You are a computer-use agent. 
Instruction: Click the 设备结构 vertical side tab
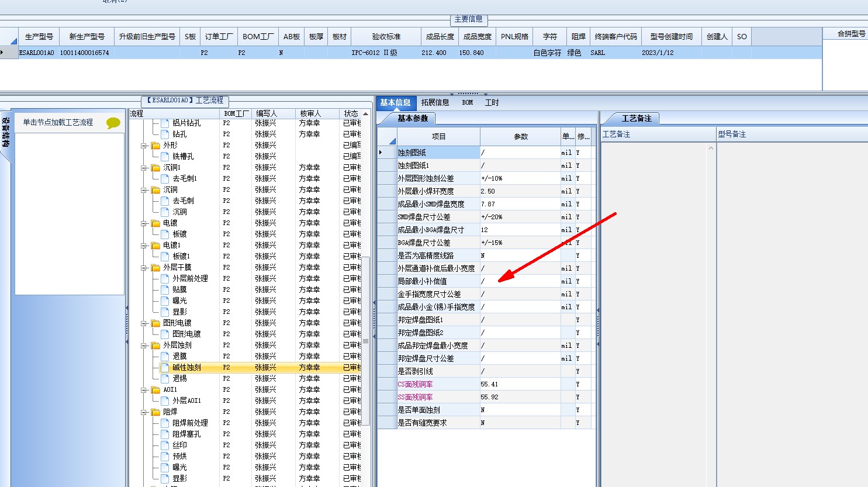5,132
